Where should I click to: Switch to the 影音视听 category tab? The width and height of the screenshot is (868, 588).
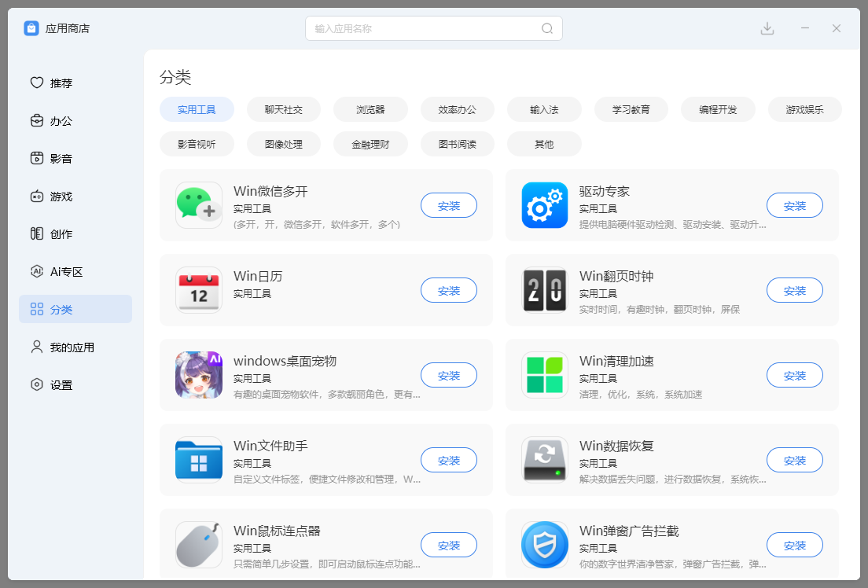[197, 144]
